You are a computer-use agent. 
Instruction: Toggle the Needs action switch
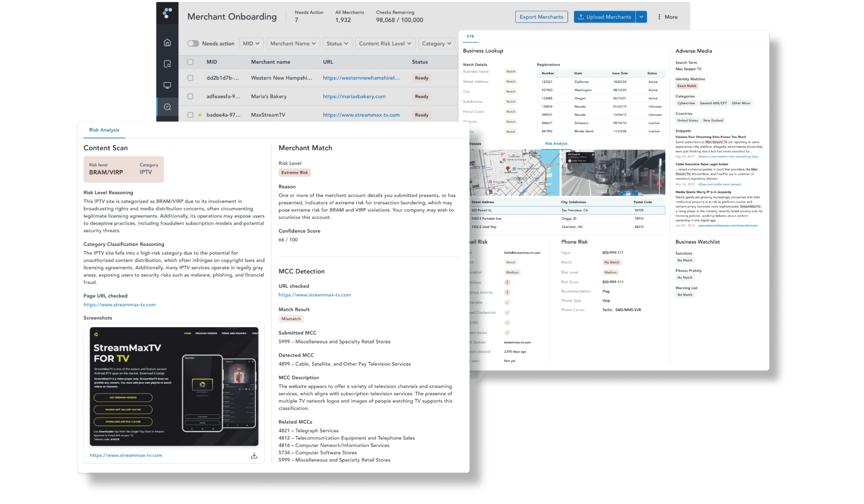pos(193,43)
